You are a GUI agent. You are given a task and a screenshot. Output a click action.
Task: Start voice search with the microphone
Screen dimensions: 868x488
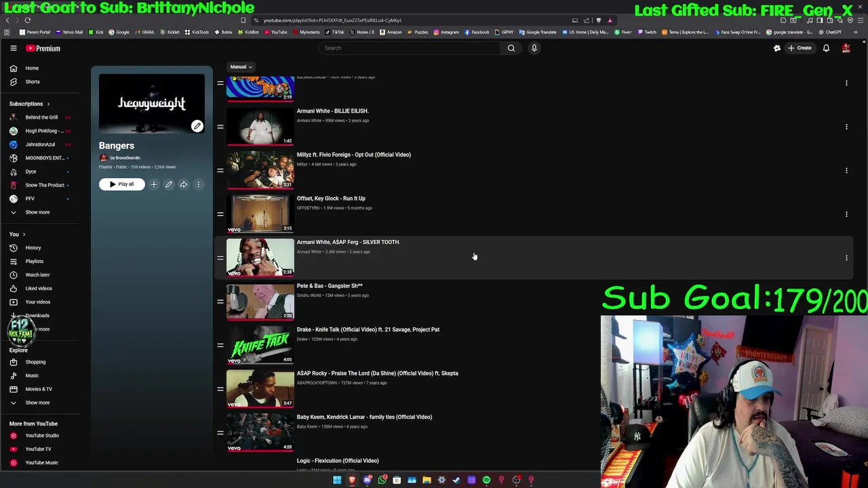click(534, 48)
